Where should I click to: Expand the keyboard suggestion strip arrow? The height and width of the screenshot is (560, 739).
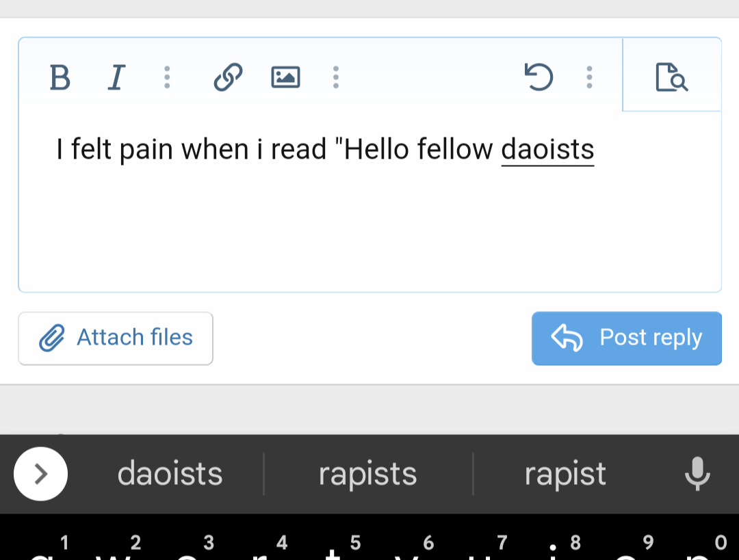[x=40, y=473]
